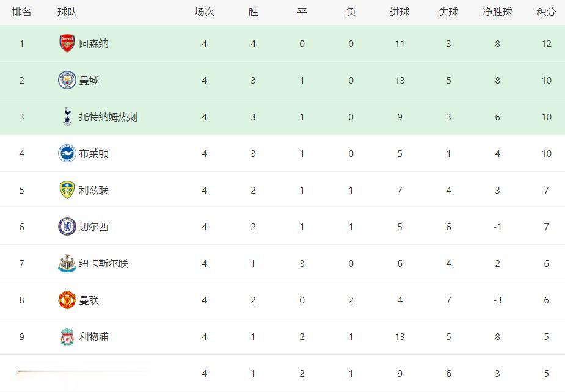The height and width of the screenshot is (392, 565).
Task: Open the 阿森纳 team name link
Action: [93, 43]
